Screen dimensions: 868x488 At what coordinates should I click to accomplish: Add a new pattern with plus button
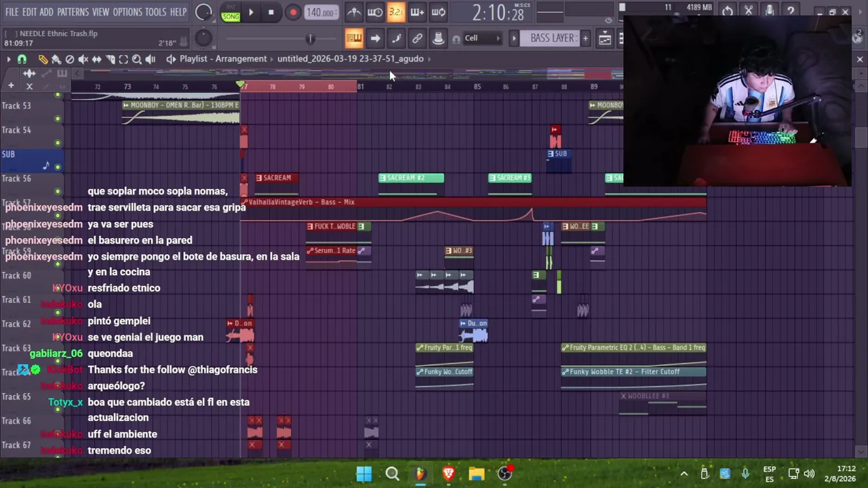tap(585, 38)
